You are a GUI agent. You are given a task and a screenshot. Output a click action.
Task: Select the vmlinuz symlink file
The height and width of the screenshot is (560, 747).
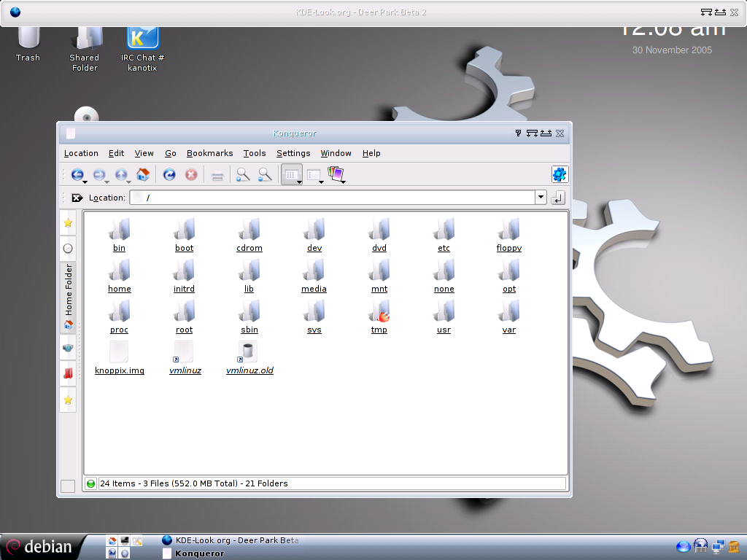point(185,358)
